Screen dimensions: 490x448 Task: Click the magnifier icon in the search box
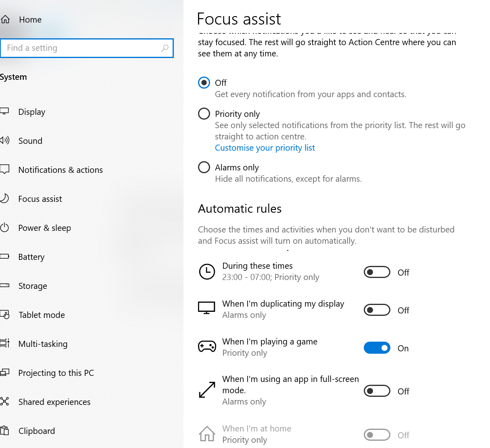[165, 48]
